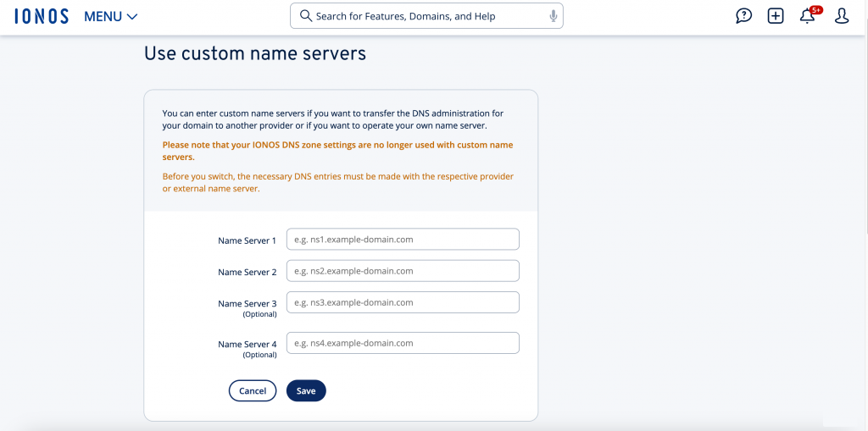This screenshot has width=868, height=431.
Task: Click into the Name Server 4 field
Action: click(x=403, y=343)
